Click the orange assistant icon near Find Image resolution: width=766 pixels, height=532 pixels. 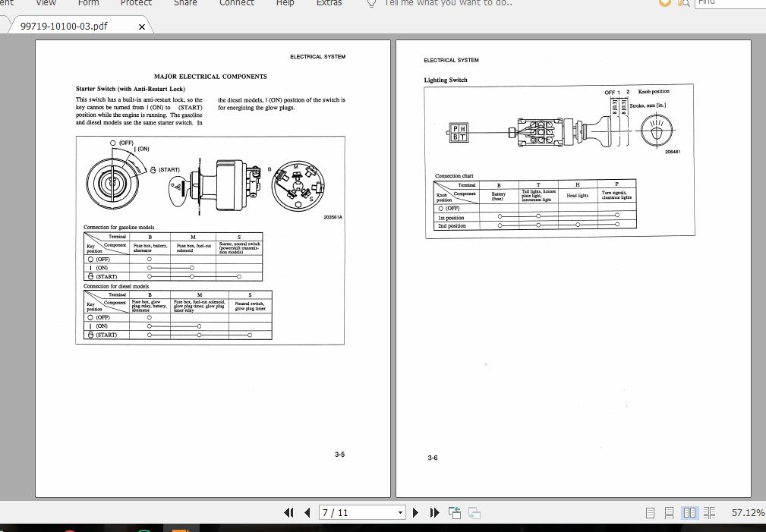click(664, 3)
